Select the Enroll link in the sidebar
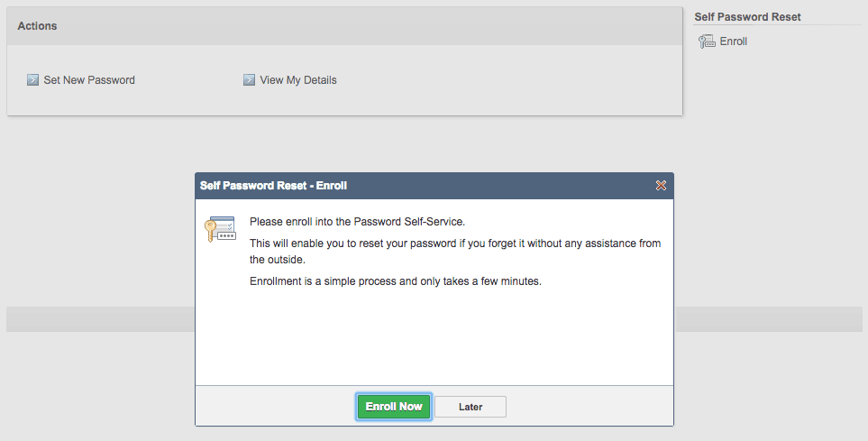The width and height of the screenshot is (868, 441). click(x=734, y=41)
